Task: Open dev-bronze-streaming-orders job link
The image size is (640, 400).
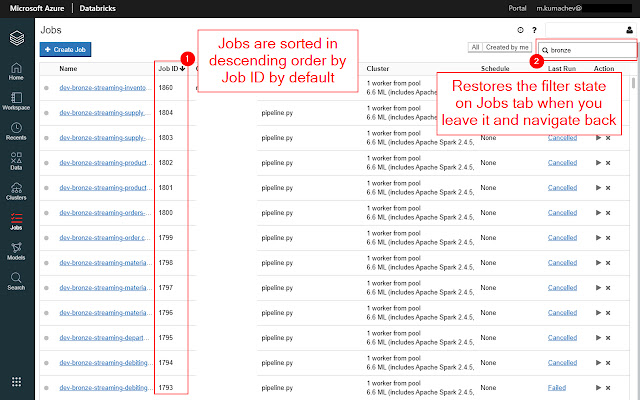Action: tap(105, 213)
